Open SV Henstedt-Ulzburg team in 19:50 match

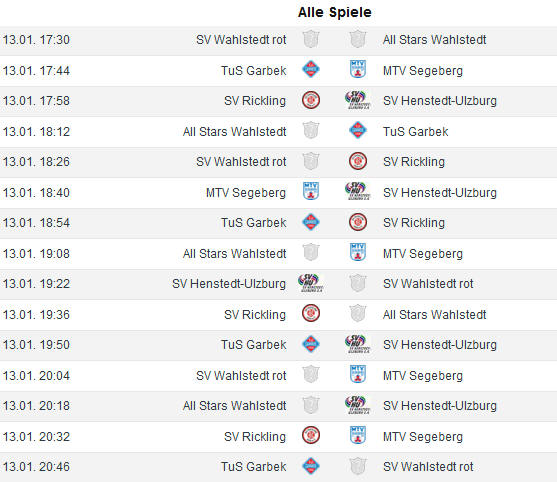pyautogui.click(x=440, y=345)
